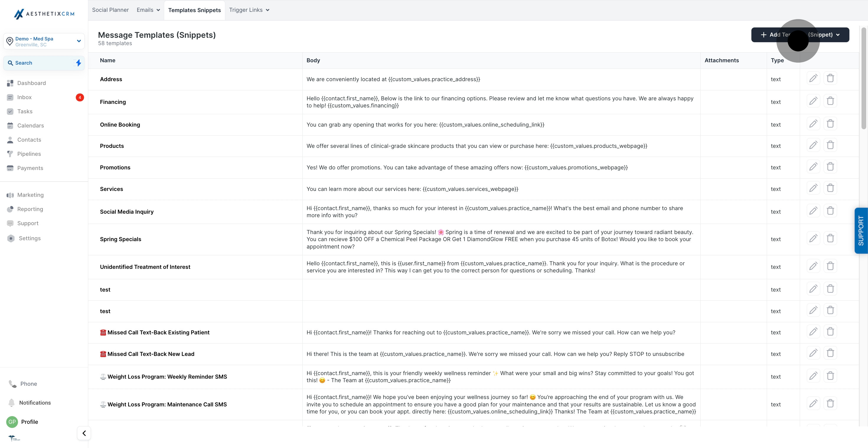This screenshot has width=868, height=448.
Task: Click trash icon for Promotions template
Action: (830, 167)
